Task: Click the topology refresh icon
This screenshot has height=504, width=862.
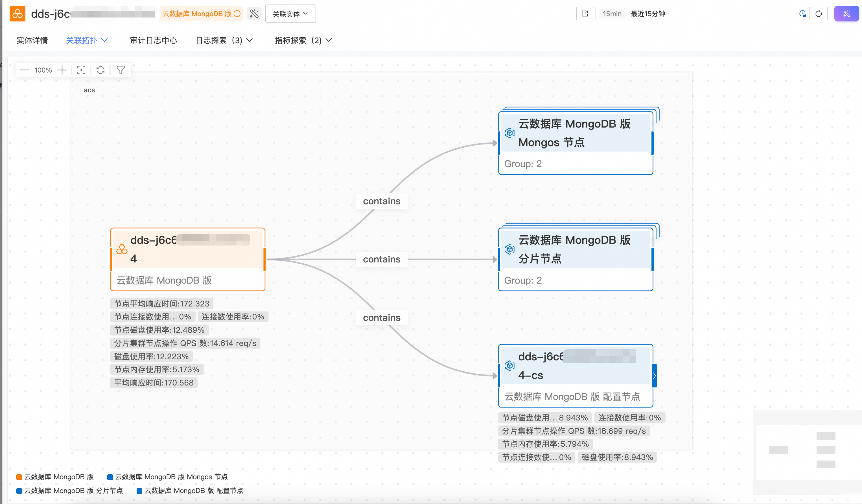Action: pyautogui.click(x=100, y=70)
